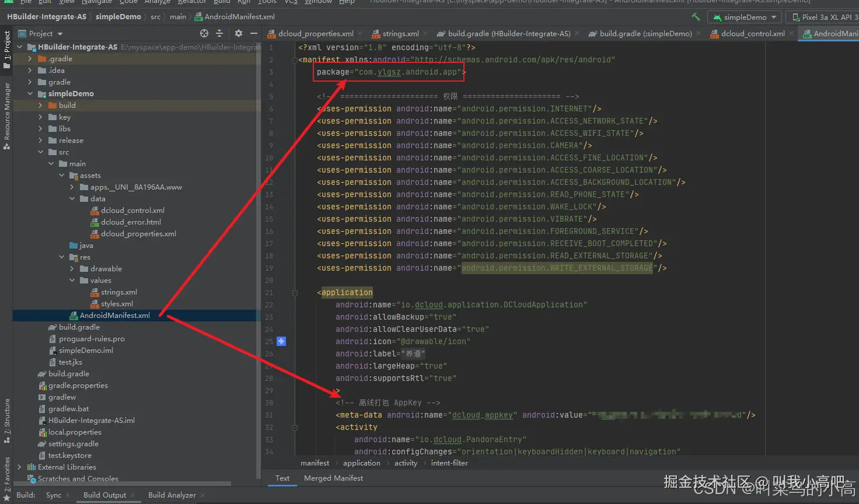Expand the .idea folder

[30, 70]
